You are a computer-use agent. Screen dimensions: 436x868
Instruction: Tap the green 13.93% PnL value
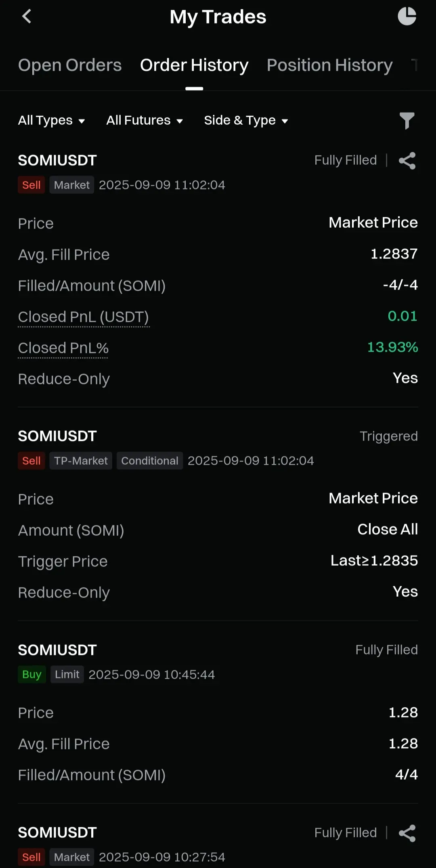392,347
